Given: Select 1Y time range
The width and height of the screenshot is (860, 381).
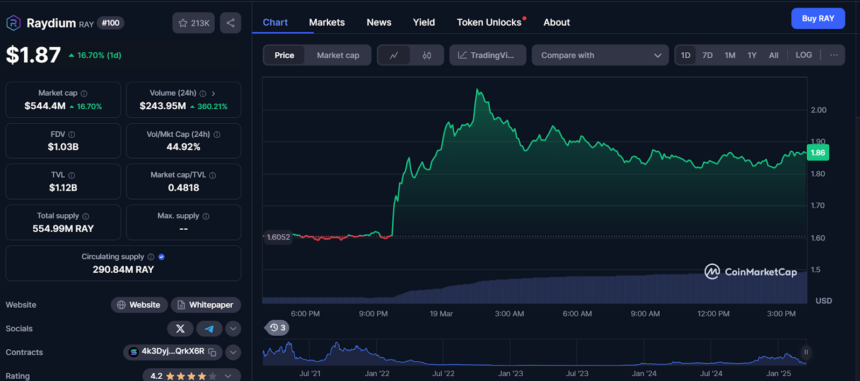Looking at the screenshot, I should tap(752, 55).
